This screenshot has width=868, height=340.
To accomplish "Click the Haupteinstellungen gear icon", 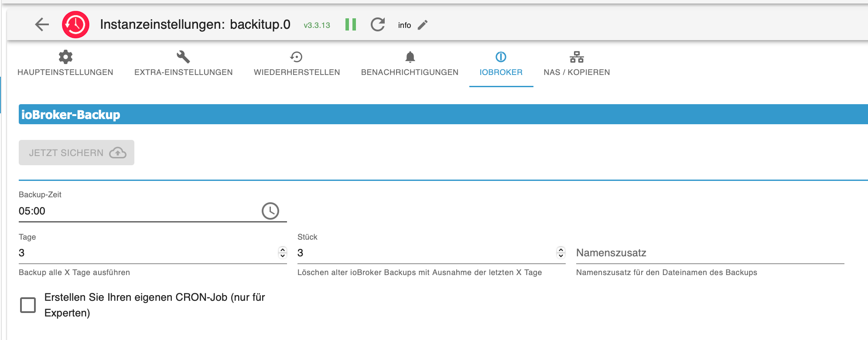I will coord(65,57).
